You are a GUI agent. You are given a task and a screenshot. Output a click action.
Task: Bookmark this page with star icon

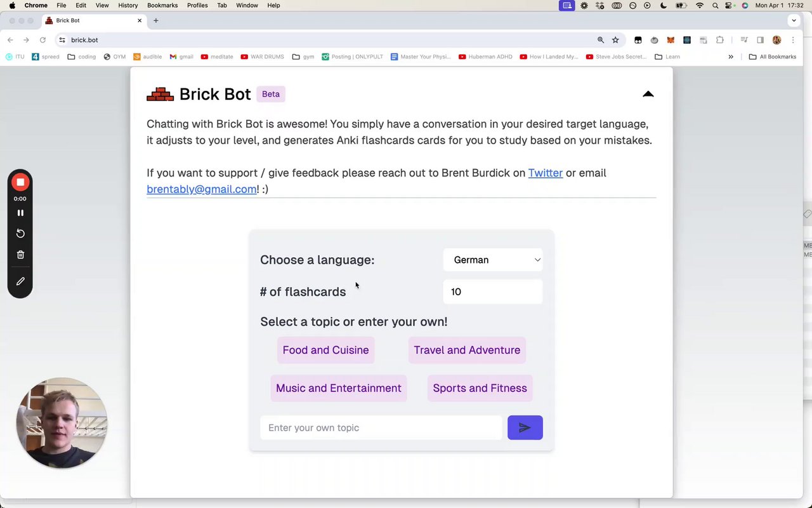pyautogui.click(x=615, y=40)
